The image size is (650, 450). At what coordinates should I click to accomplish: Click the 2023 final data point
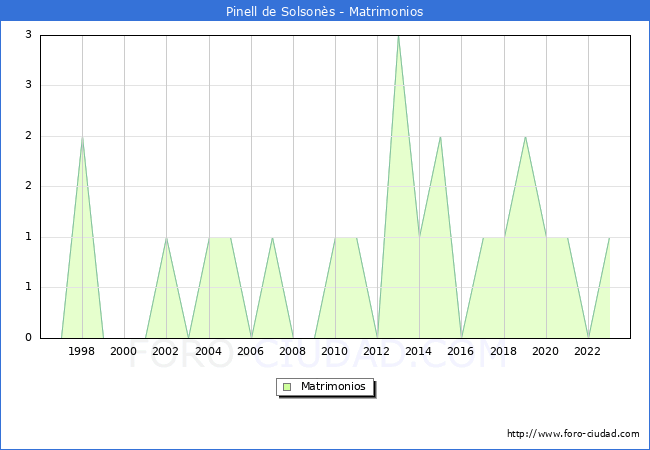pos(609,237)
